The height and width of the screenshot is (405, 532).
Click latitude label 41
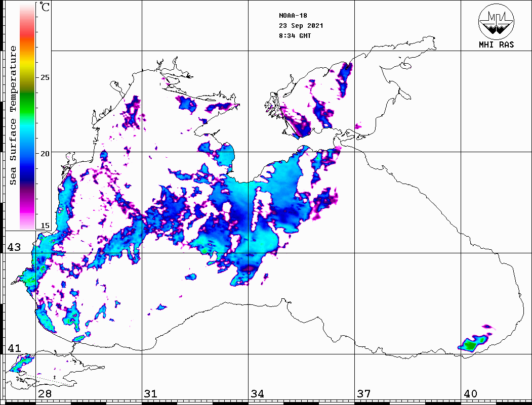14,348
